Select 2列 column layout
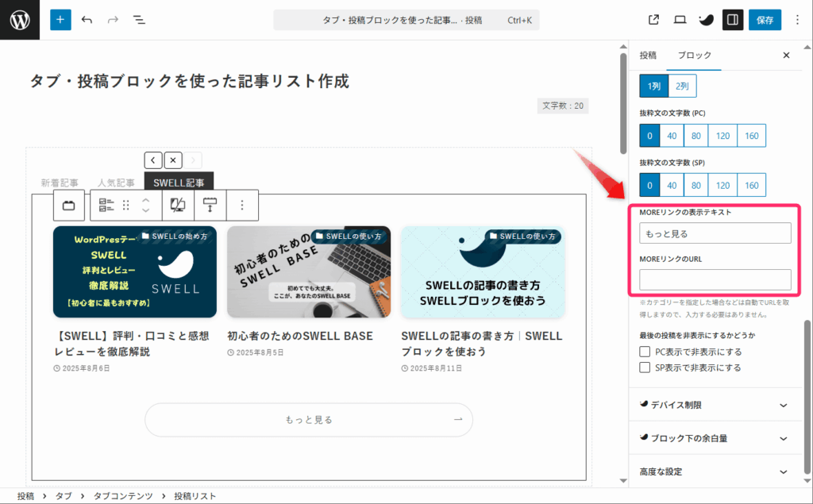This screenshot has width=813, height=504. [x=682, y=86]
